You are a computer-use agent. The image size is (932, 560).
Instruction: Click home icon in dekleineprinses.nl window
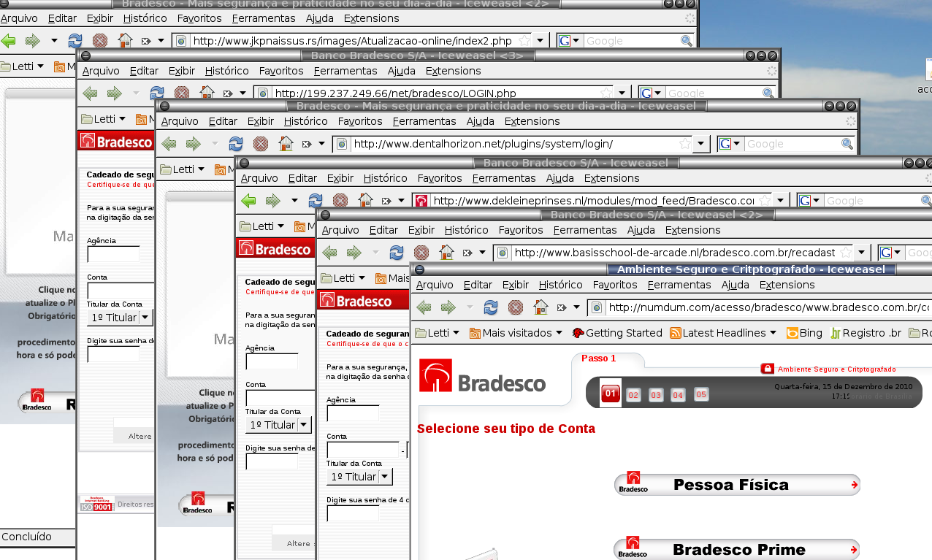(365, 200)
